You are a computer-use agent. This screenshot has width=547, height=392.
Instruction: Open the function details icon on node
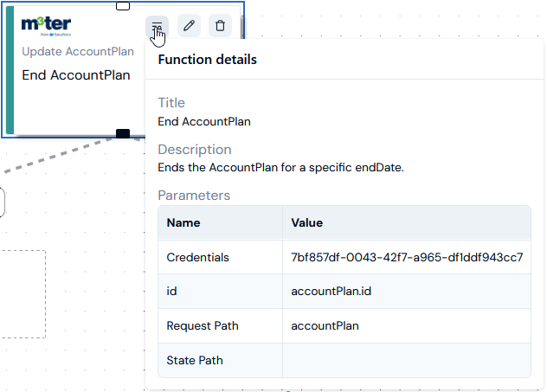[157, 26]
